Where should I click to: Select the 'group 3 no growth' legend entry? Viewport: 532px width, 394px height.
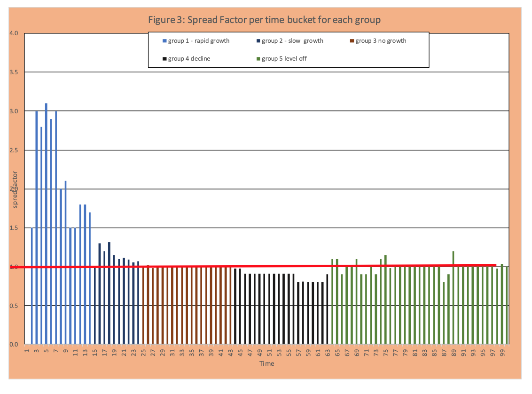[x=378, y=41]
